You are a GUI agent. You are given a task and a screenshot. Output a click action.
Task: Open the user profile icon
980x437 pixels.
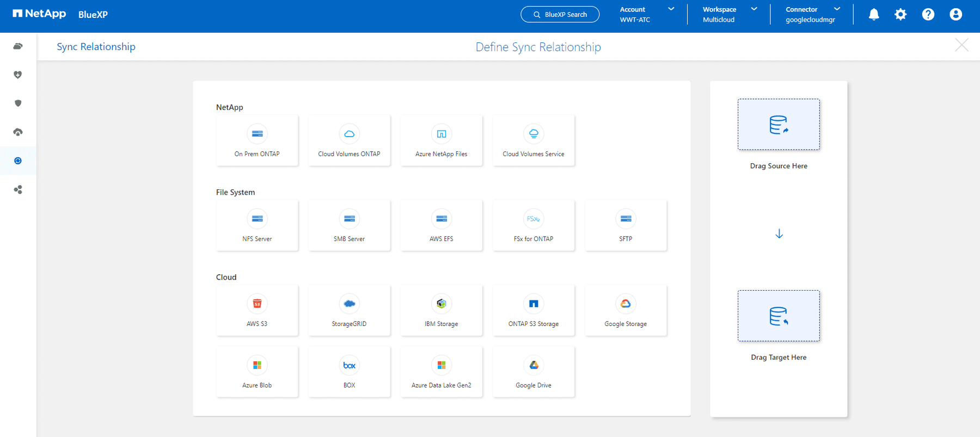click(x=955, y=15)
